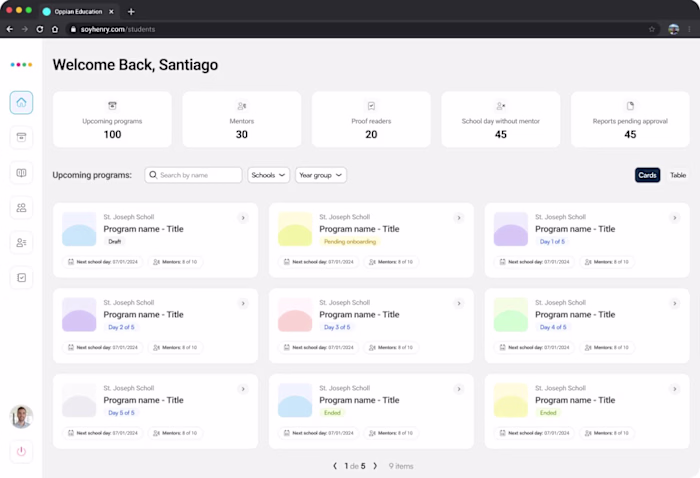Open the user list sidebar icon

click(21, 242)
